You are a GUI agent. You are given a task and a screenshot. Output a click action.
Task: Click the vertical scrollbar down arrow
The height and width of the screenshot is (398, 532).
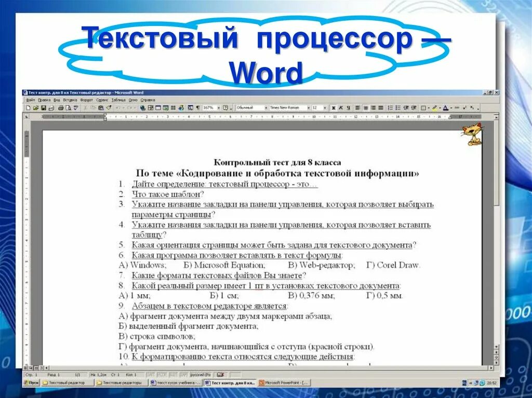(496, 347)
